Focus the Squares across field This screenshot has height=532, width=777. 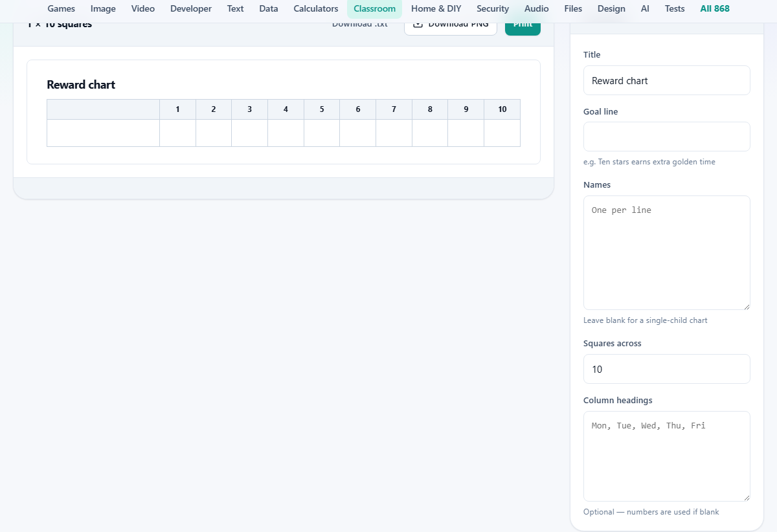[667, 369]
